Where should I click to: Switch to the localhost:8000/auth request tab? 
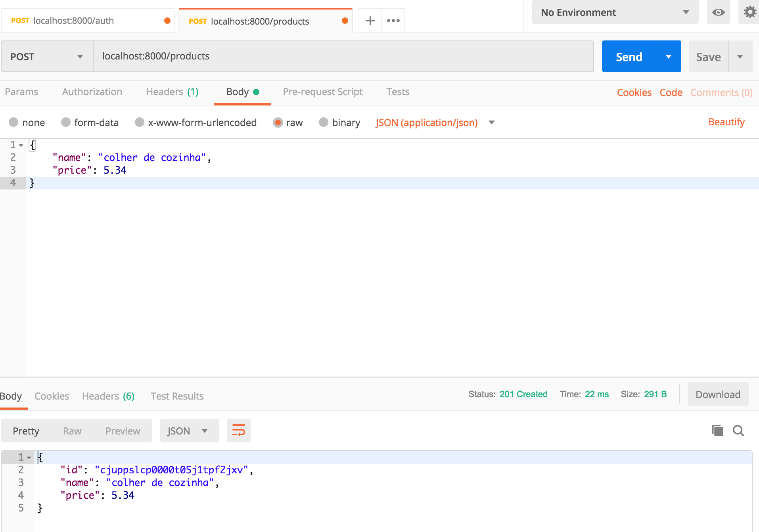click(88, 21)
